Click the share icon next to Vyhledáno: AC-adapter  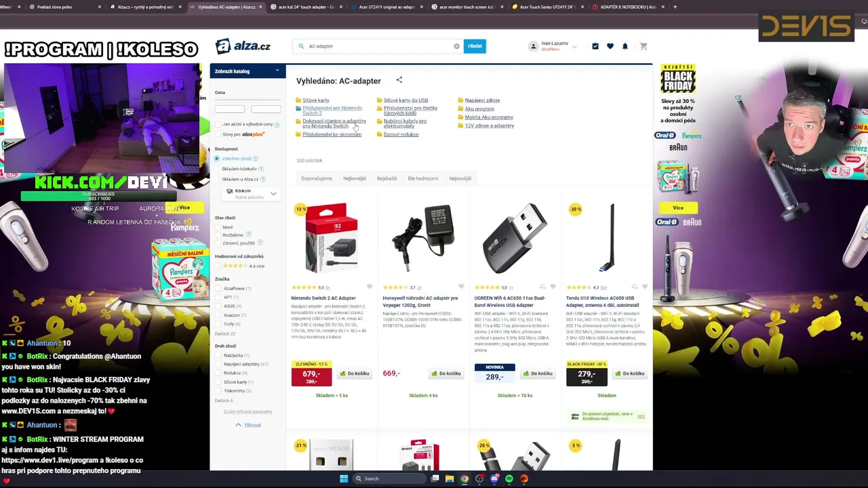pyautogui.click(x=399, y=80)
